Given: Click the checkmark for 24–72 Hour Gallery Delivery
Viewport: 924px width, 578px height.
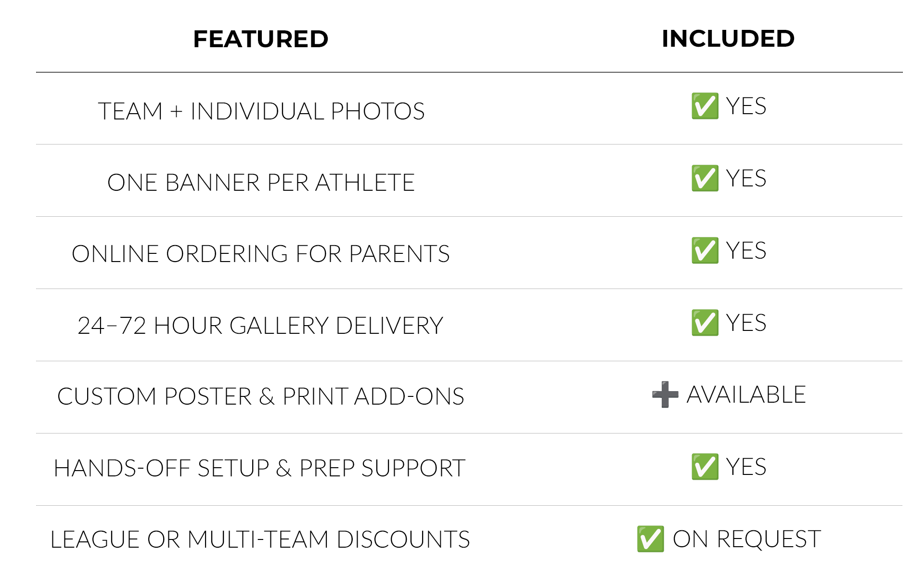Looking at the screenshot, I should [705, 323].
